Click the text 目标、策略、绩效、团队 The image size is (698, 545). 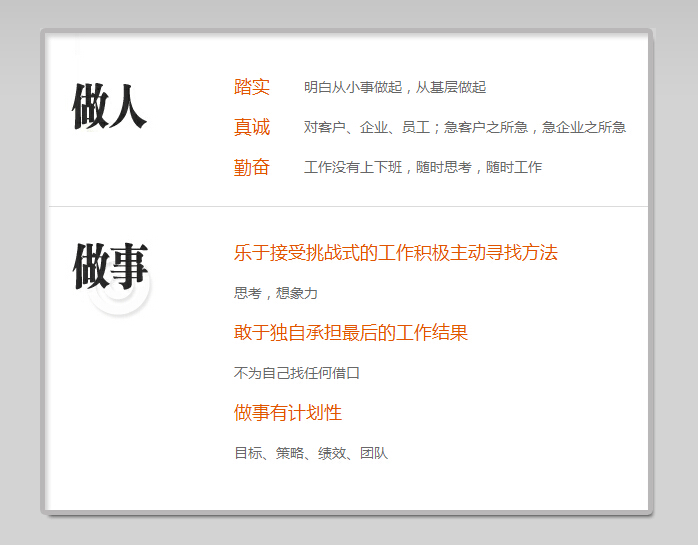[x=311, y=453]
